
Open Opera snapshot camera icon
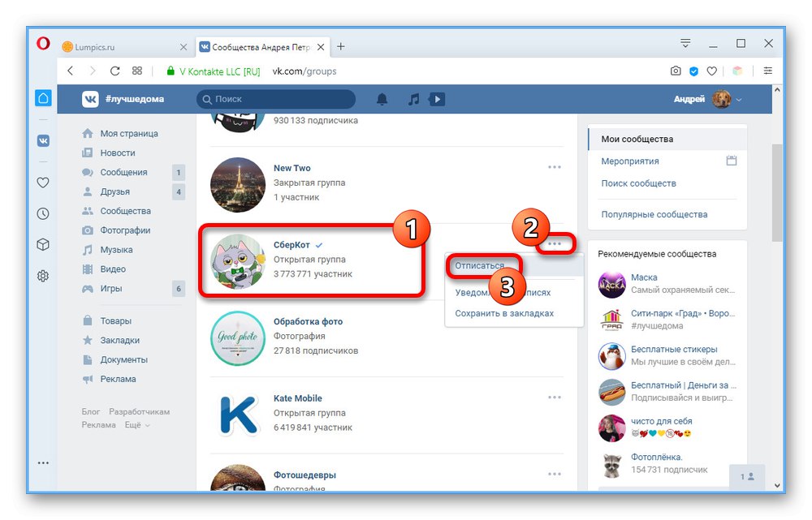pos(676,71)
